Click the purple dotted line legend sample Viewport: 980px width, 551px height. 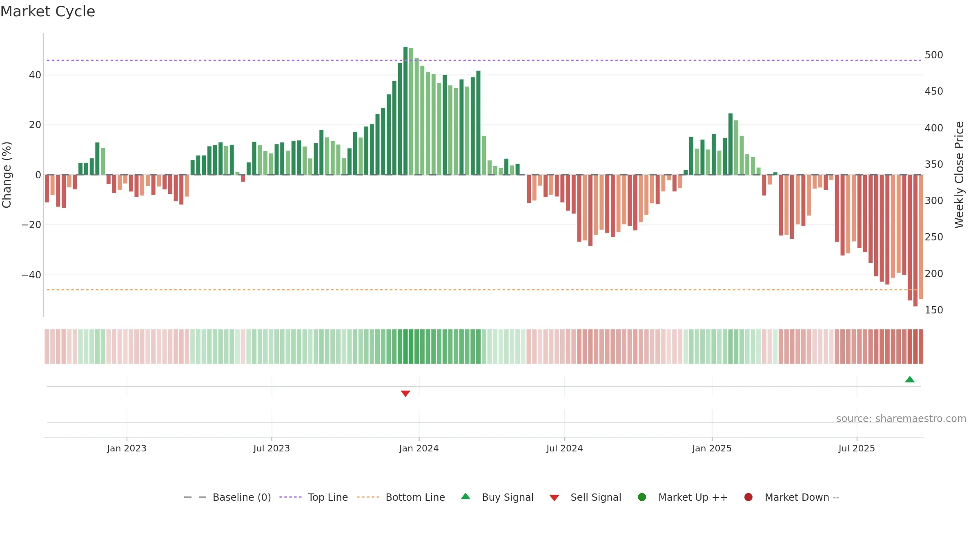(290, 497)
